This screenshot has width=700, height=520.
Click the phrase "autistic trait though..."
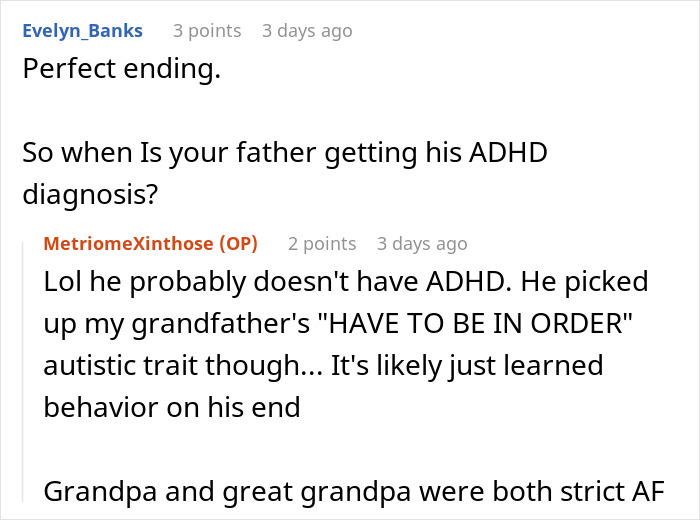point(173,366)
